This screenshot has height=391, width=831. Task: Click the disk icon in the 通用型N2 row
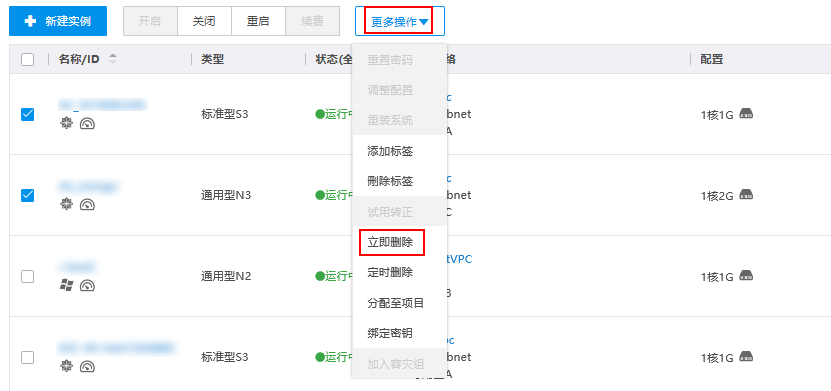(x=746, y=276)
